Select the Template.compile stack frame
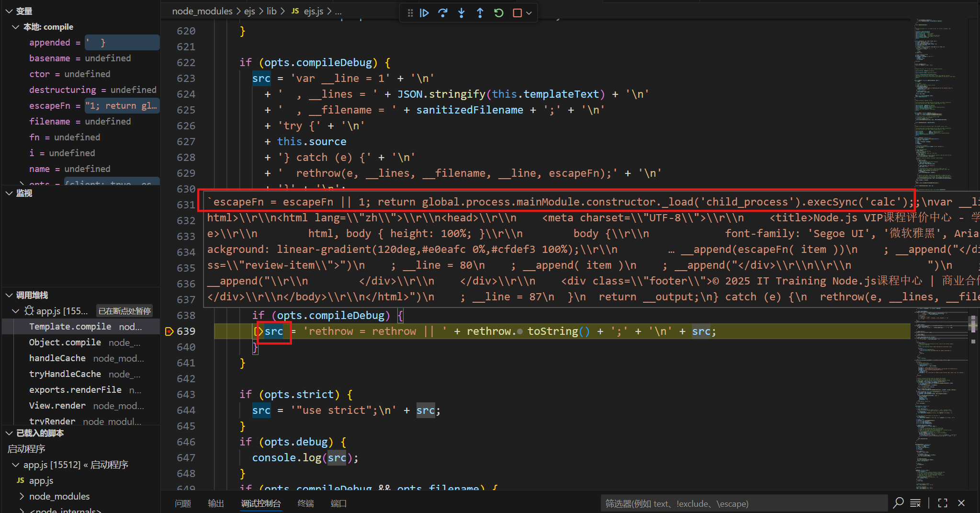 coord(81,327)
